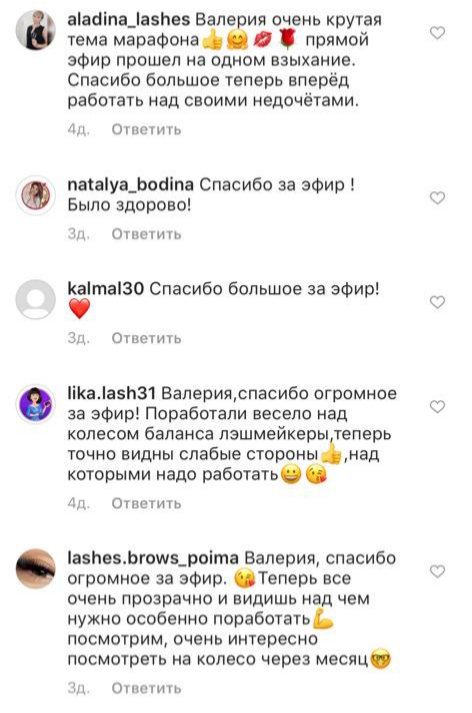Open username link kalmal30
This screenshot has height=713, width=472.
[105, 289]
